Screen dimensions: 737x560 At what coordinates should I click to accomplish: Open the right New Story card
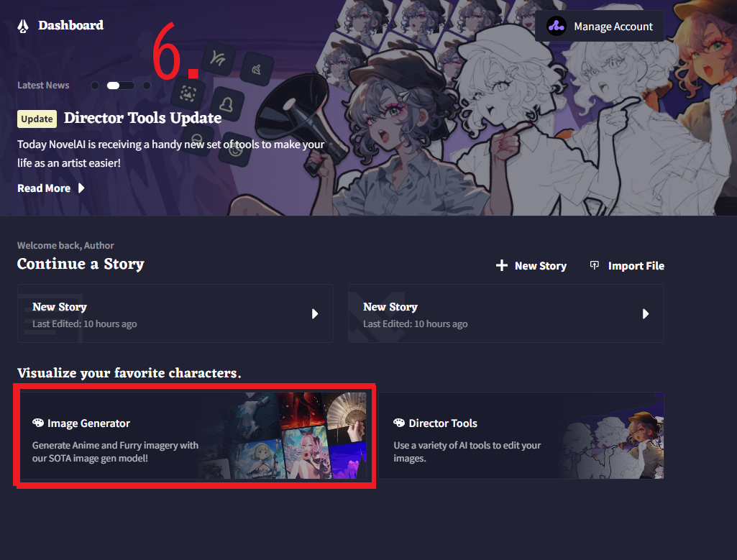[x=505, y=313]
